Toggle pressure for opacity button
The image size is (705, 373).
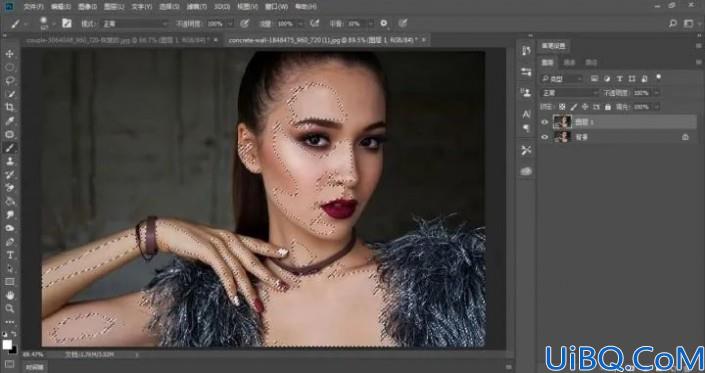click(245, 23)
